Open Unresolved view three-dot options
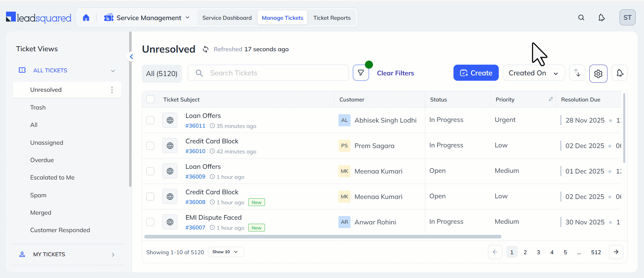This screenshot has width=644, height=278. click(112, 90)
